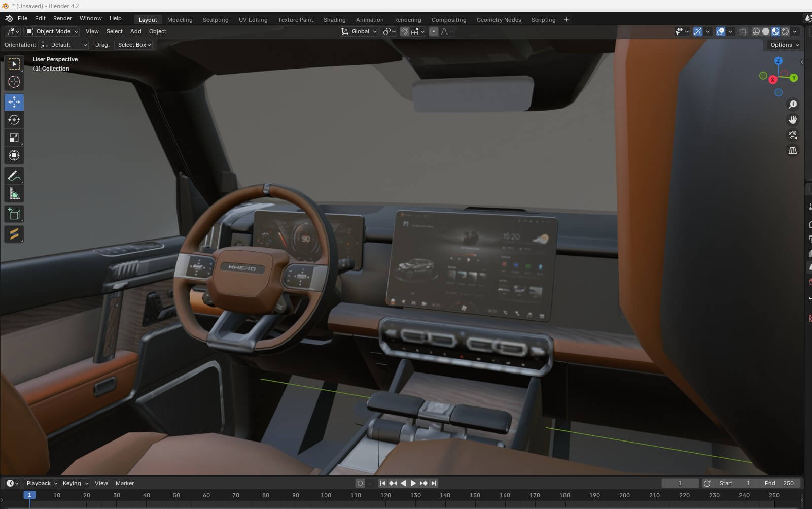
Task: Select the Cursor tool
Action: point(14,82)
